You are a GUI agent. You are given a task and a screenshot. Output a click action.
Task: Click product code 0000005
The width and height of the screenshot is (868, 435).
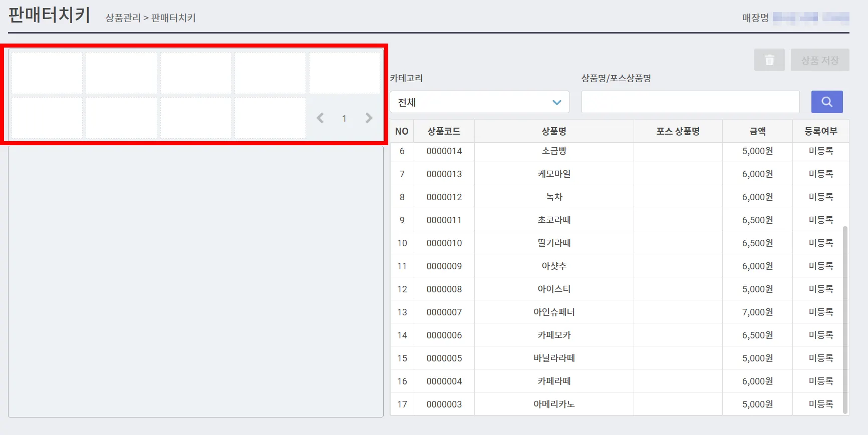[x=444, y=358]
